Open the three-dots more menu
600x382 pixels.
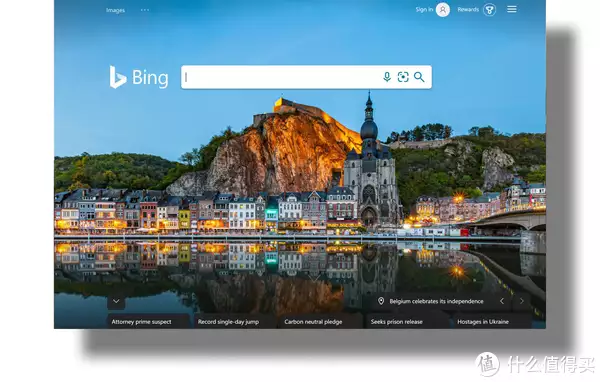(x=145, y=10)
